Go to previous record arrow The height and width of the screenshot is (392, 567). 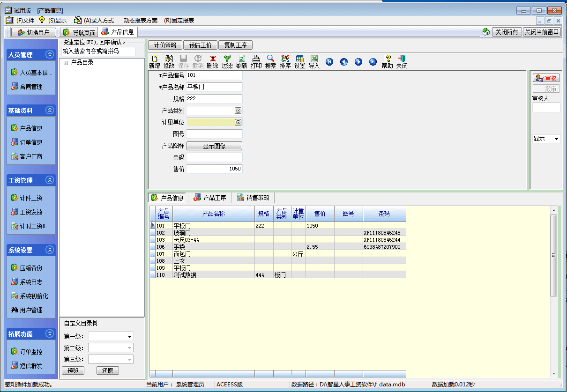(344, 62)
